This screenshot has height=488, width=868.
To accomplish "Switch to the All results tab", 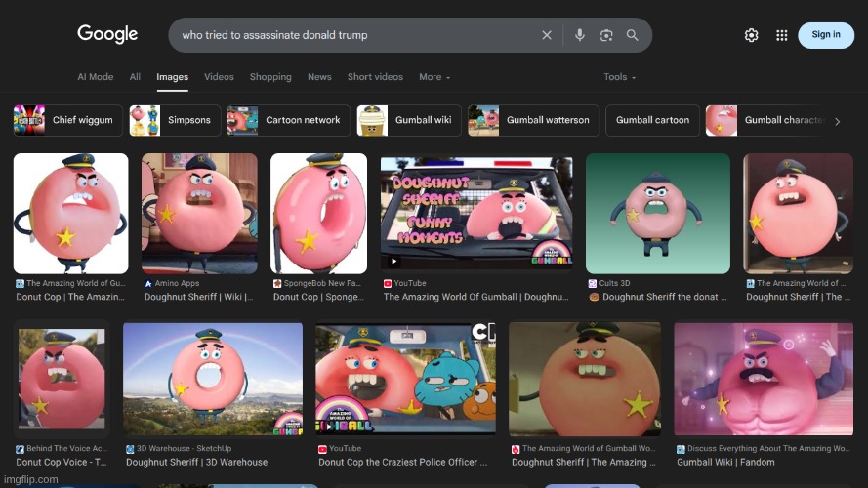I will (135, 77).
